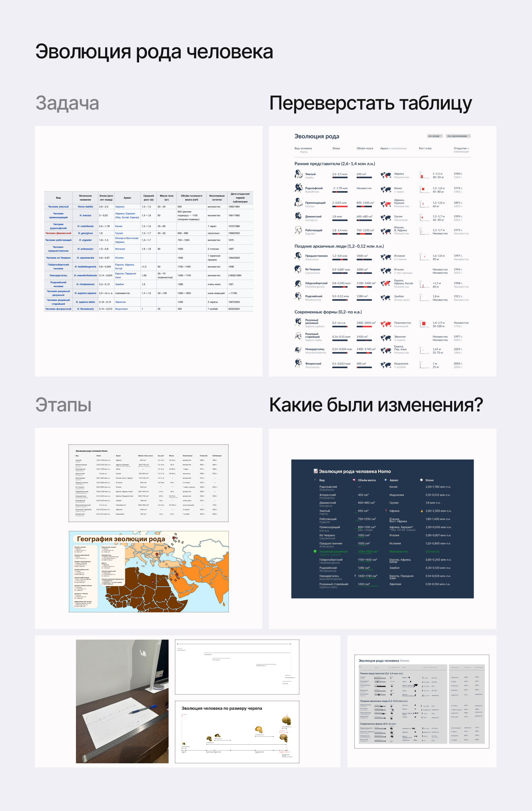Click the chart emoji before «Эволюция рода человека Homo»
The image size is (532, 811).
(x=316, y=472)
